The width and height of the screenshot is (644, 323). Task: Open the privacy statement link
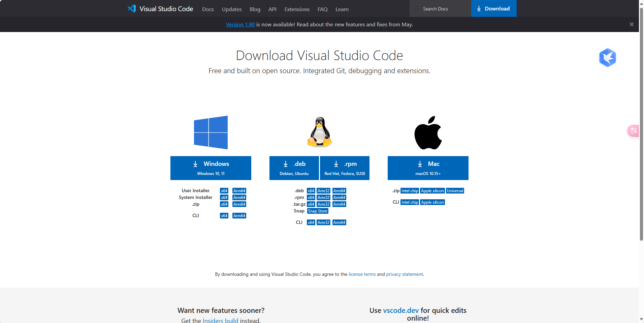[405, 274]
